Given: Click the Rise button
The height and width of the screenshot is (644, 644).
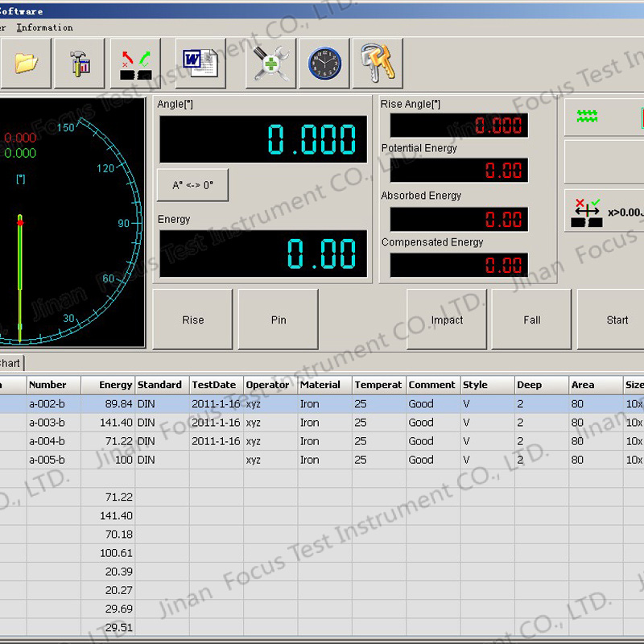Looking at the screenshot, I should (192, 320).
